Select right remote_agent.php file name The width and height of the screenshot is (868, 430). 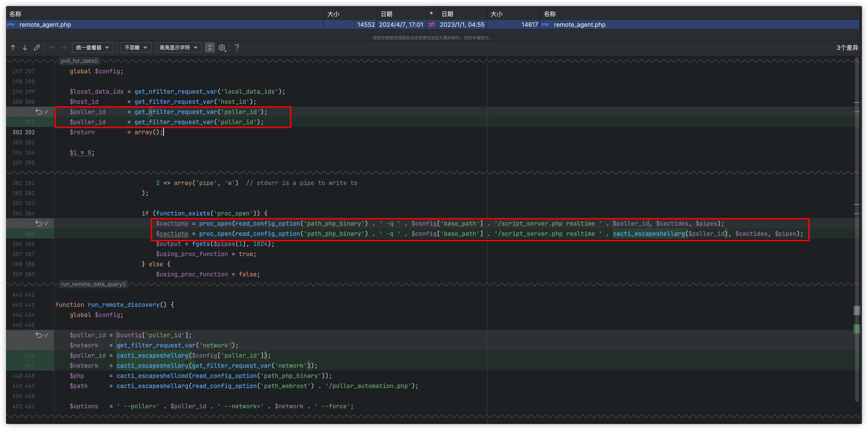click(x=580, y=25)
